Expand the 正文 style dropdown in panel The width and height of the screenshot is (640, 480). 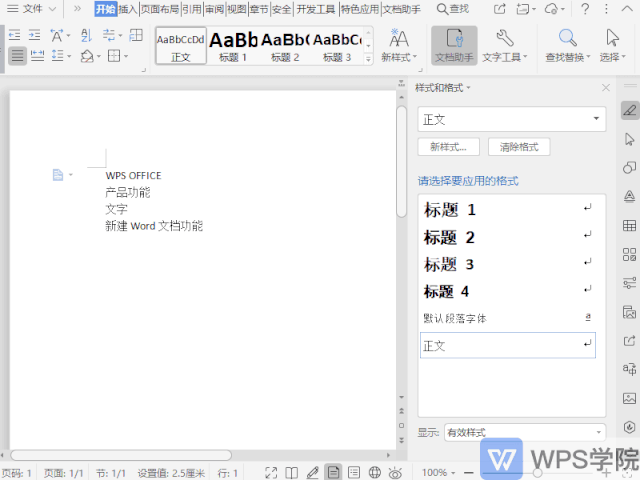tap(598, 119)
